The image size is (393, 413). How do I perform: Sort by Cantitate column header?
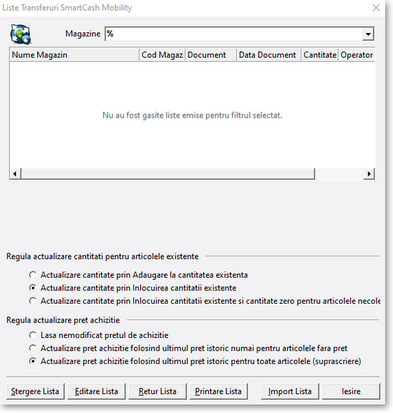tap(320, 55)
